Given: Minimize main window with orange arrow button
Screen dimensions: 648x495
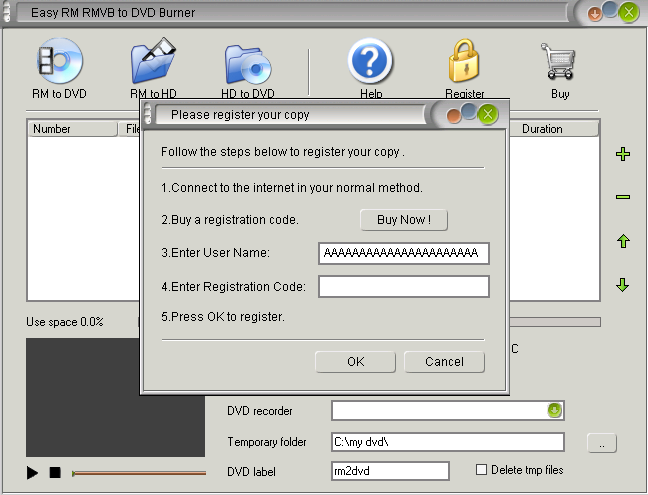Looking at the screenshot, I should [595, 14].
